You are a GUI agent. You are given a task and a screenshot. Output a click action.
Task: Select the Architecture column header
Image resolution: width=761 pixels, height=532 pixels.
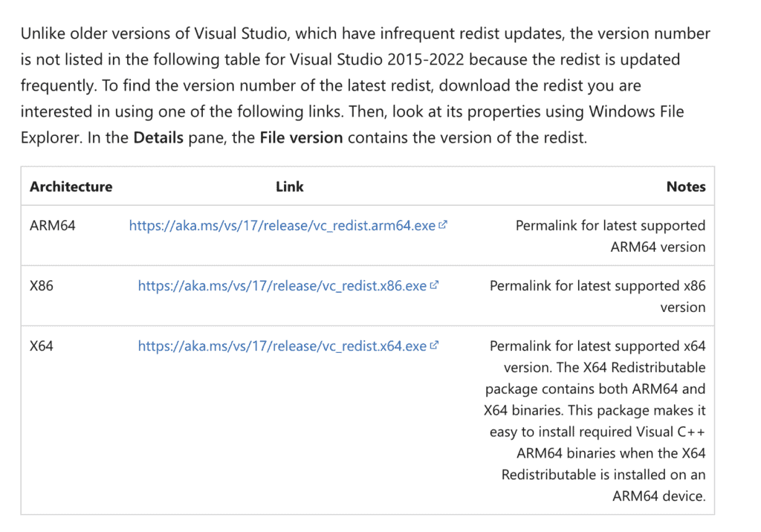click(x=71, y=187)
